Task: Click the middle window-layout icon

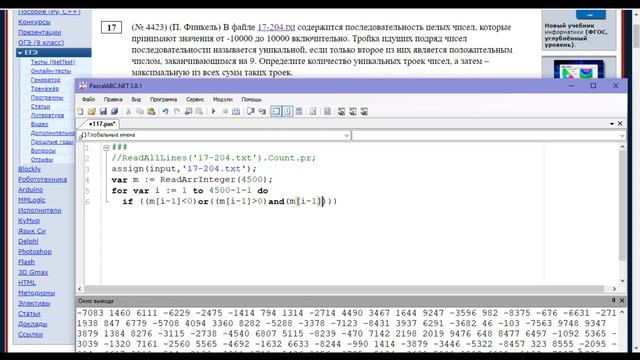Action: point(353,111)
